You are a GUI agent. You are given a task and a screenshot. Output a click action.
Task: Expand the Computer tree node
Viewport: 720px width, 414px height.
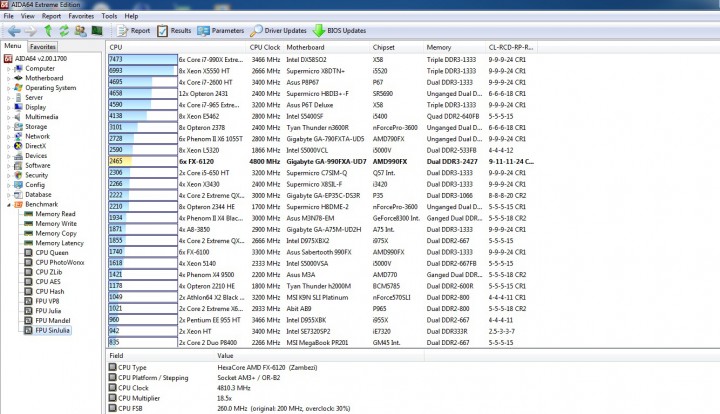click(8, 68)
